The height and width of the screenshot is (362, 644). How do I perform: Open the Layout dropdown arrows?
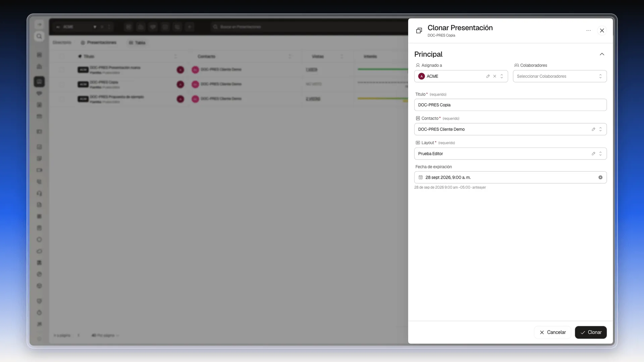(x=600, y=154)
